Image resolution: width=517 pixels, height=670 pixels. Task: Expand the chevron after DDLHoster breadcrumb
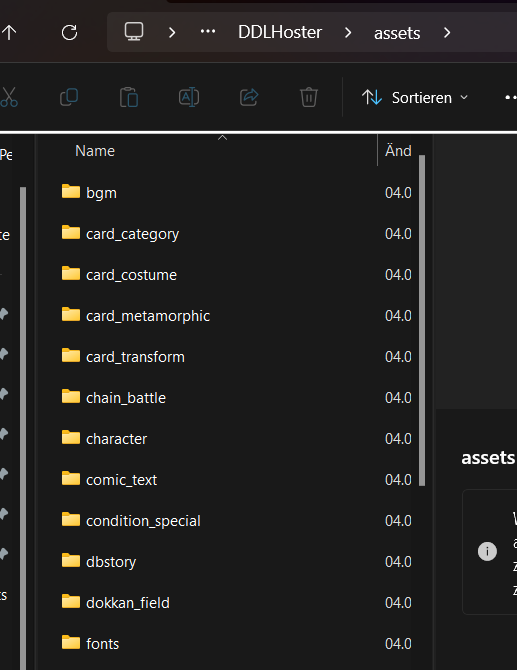348,32
